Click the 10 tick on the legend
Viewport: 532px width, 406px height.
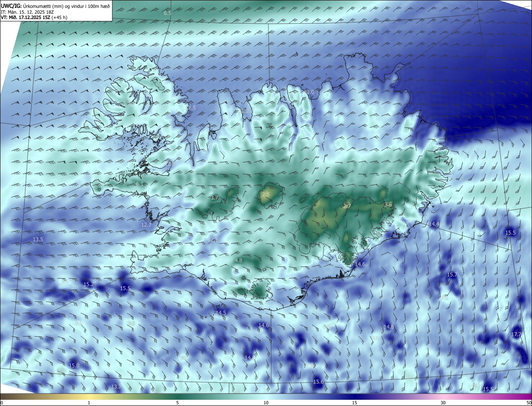[x=266, y=403]
